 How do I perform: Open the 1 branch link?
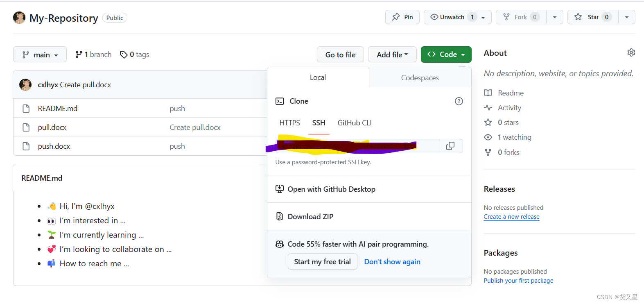click(93, 54)
